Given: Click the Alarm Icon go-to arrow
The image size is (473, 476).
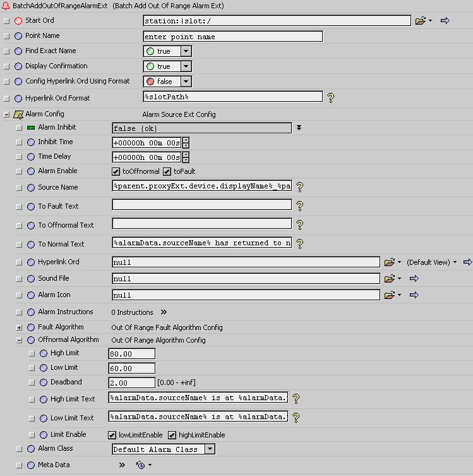Looking at the screenshot, I should click(414, 295).
